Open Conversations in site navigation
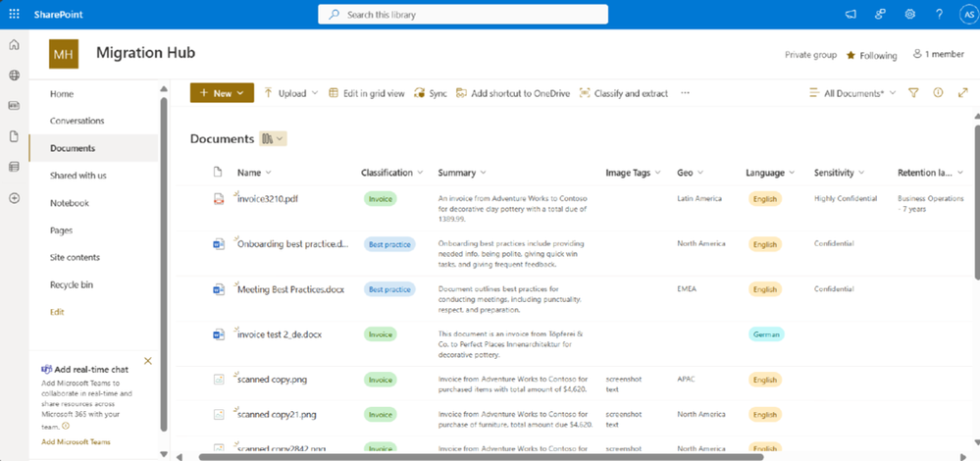The width and height of the screenshot is (980, 461). pyautogui.click(x=77, y=121)
